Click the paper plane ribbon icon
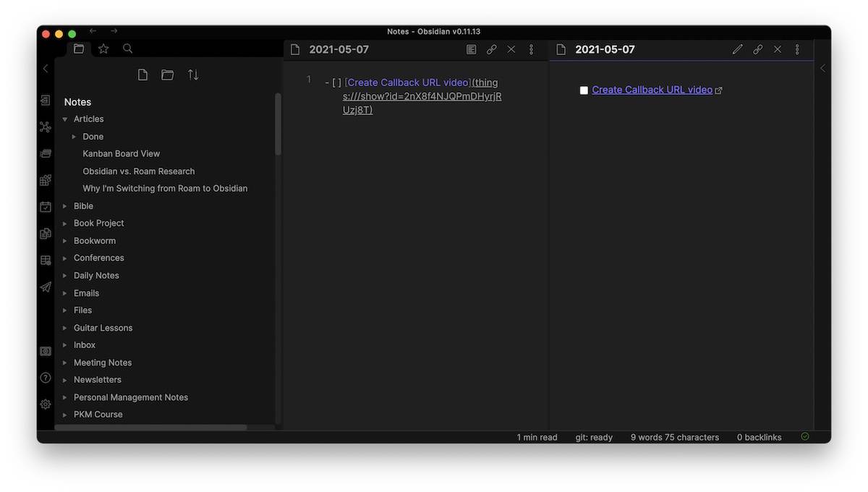Screen dimensions: 868x492 coord(46,287)
